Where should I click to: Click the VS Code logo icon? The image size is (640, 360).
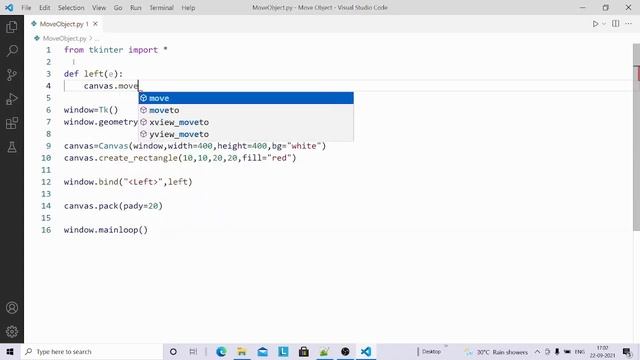9,8
